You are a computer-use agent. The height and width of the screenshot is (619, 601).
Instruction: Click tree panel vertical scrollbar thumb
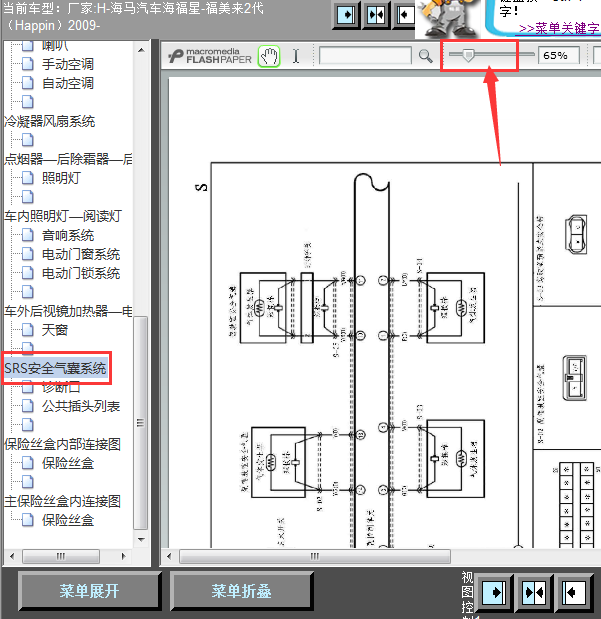pyautogui.click(x=141, y=423)
